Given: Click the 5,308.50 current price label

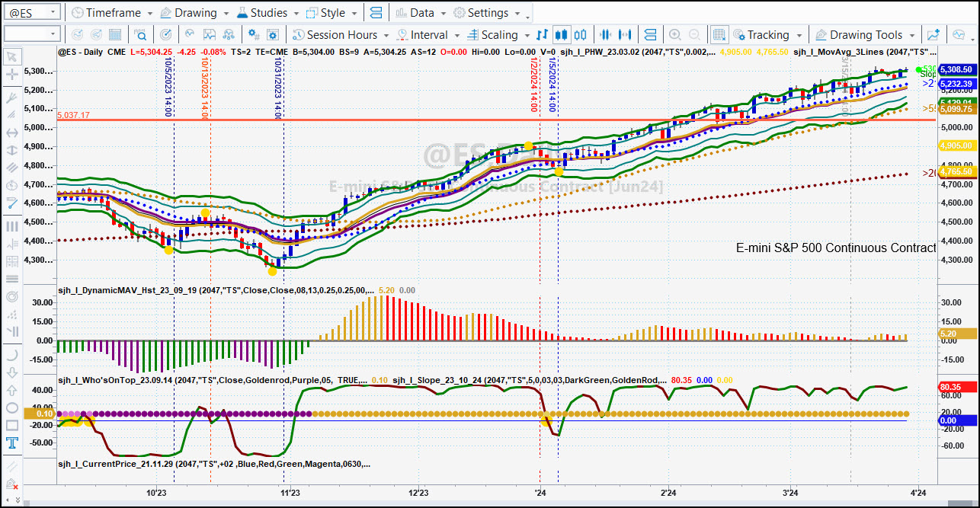Looking at the screenshot, I should pos(956,69).
